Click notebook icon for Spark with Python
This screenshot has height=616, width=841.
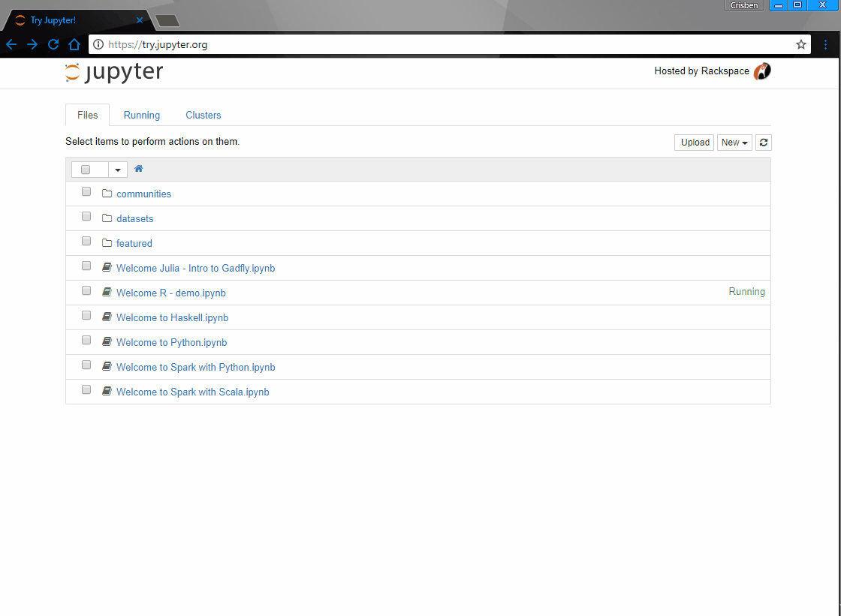(107, 366)
